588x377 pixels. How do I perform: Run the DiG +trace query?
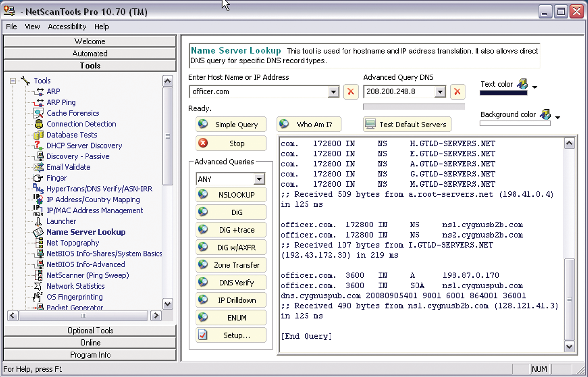[231, 230]
